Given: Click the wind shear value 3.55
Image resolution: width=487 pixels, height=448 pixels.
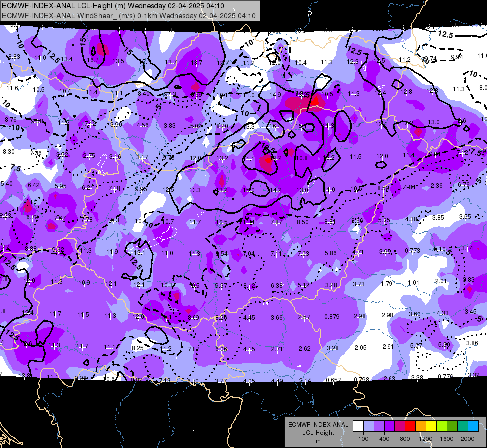Looking at the screenshot, I should point(465,216).
